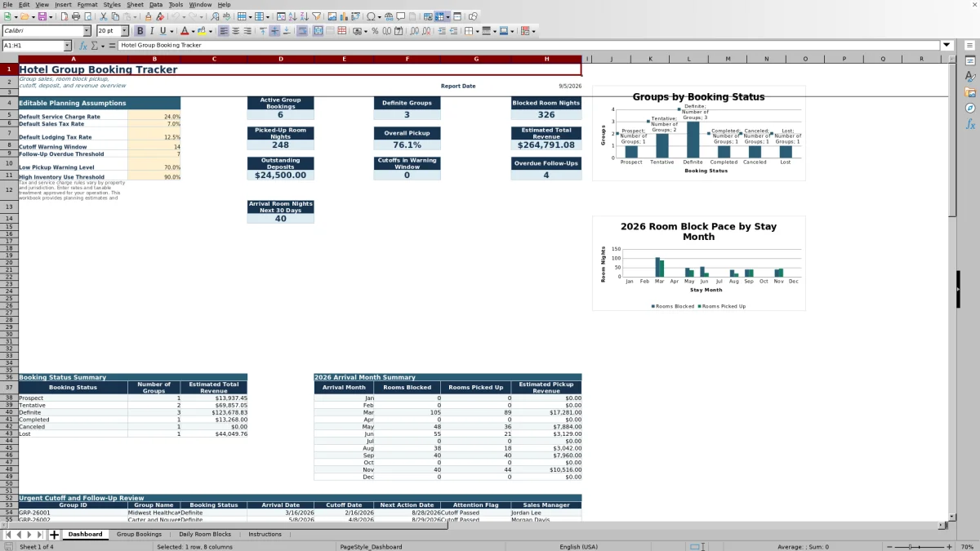Click the English (USA) language status
Viewport: 980px width, 551px height.
pos(578,546)
